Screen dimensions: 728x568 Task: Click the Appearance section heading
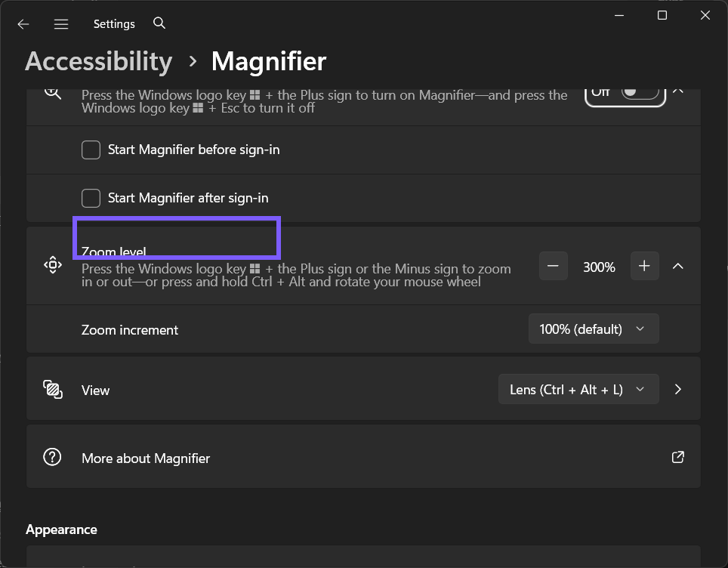(61, 529)
